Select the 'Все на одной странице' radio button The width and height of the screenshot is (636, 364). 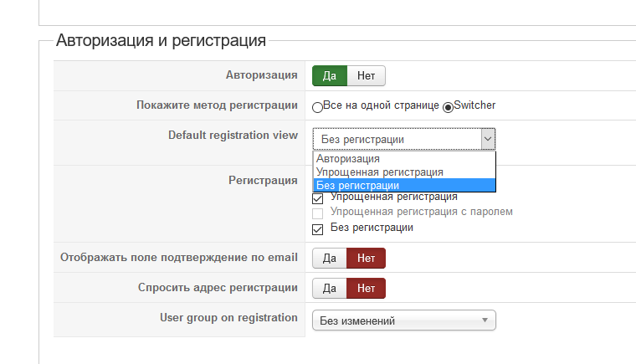click(x=317, y=107)
